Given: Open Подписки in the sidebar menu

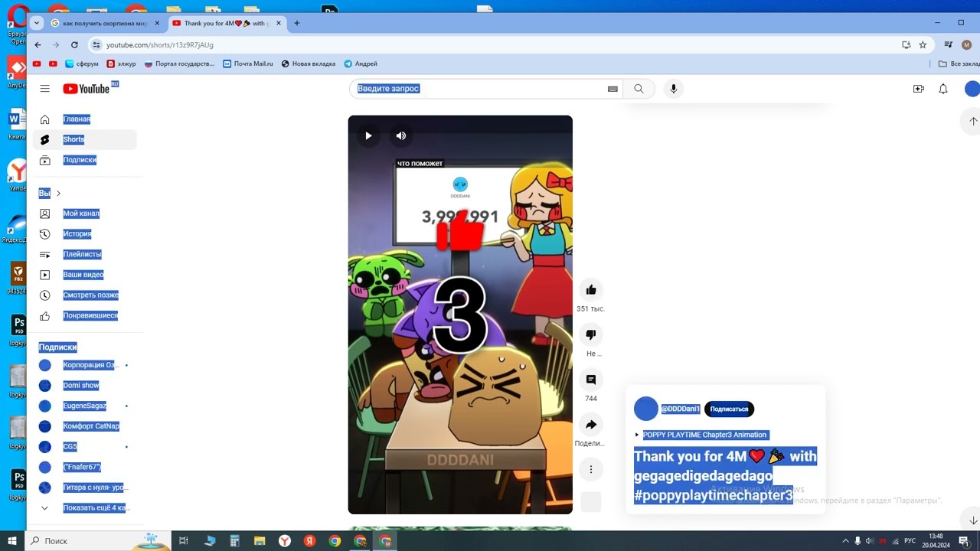Looking at the screenshot, I should click(x=85, y=160).
